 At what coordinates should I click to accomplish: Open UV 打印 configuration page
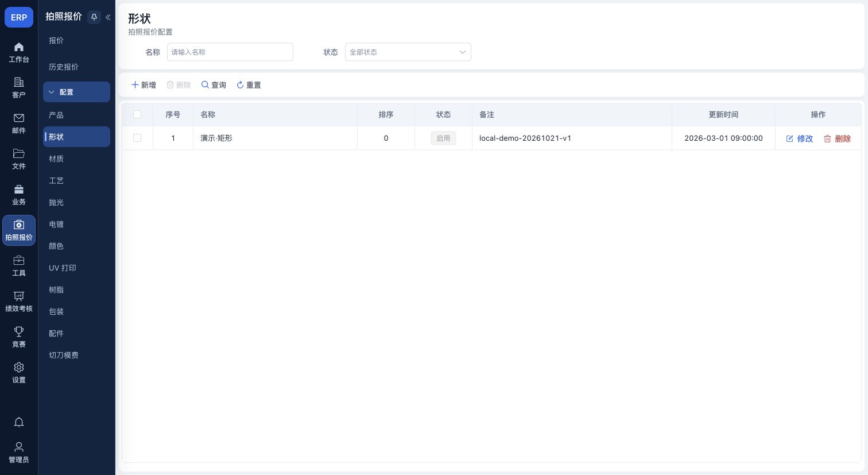(76, 268)
